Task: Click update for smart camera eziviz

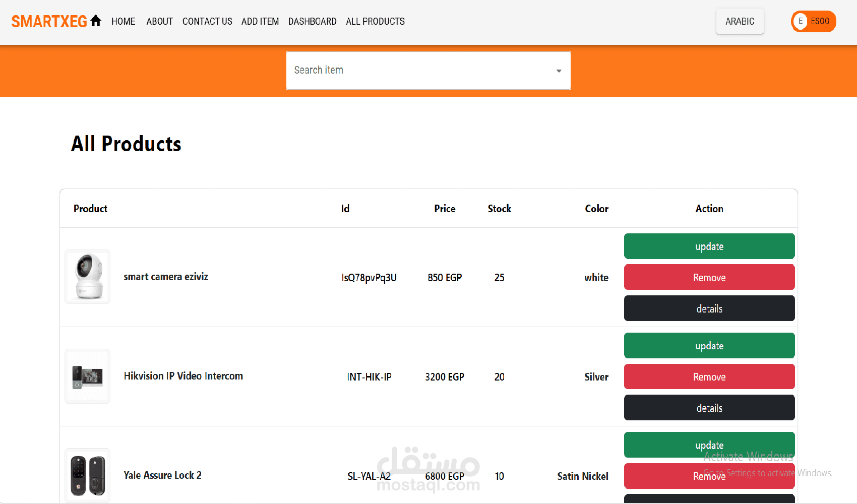Action: pyautogui.click(x=709, y=246)
